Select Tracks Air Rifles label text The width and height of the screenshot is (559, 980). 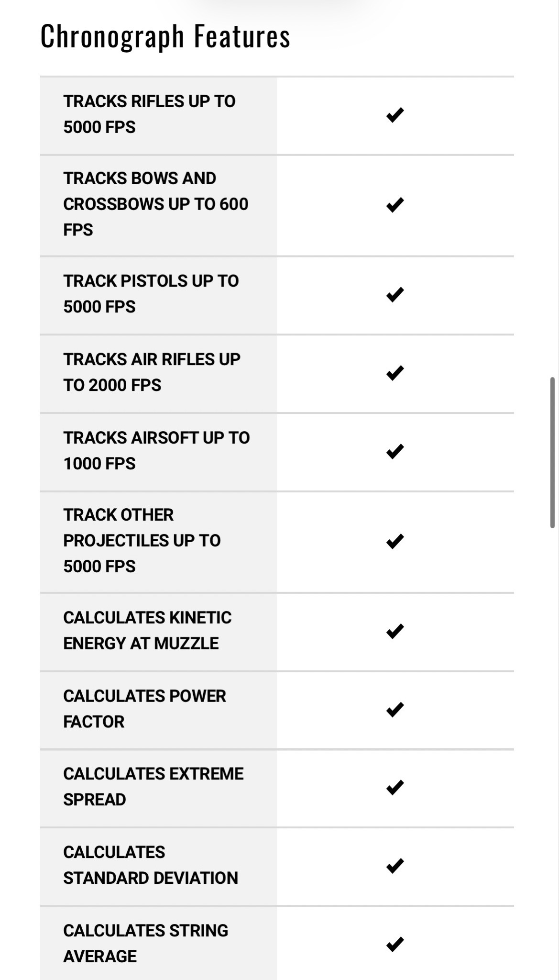(x=152, y=372)
